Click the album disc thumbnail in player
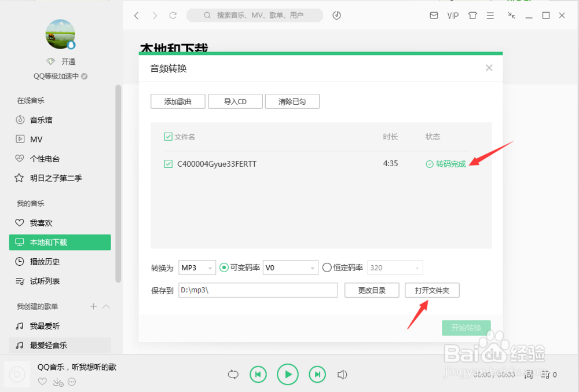The width and height of the screenshot is (579, 392). pyautogui.click(x=17, y=375)
